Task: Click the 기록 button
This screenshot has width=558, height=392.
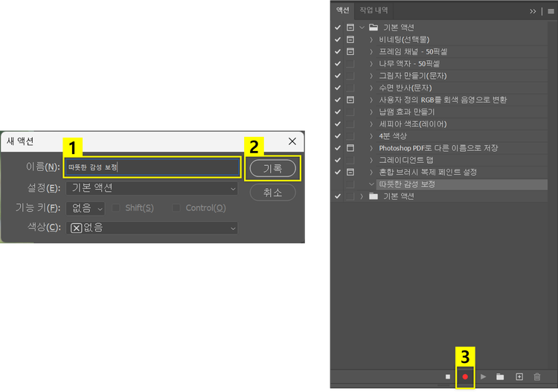Action: pyautogui.click(x=272, y=168)
